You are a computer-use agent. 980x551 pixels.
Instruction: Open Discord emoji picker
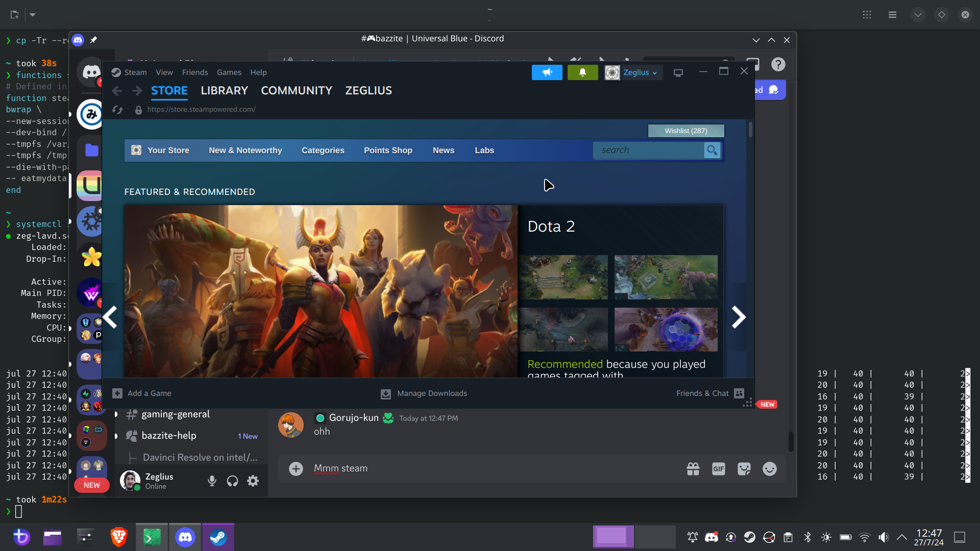coord(769,469)
